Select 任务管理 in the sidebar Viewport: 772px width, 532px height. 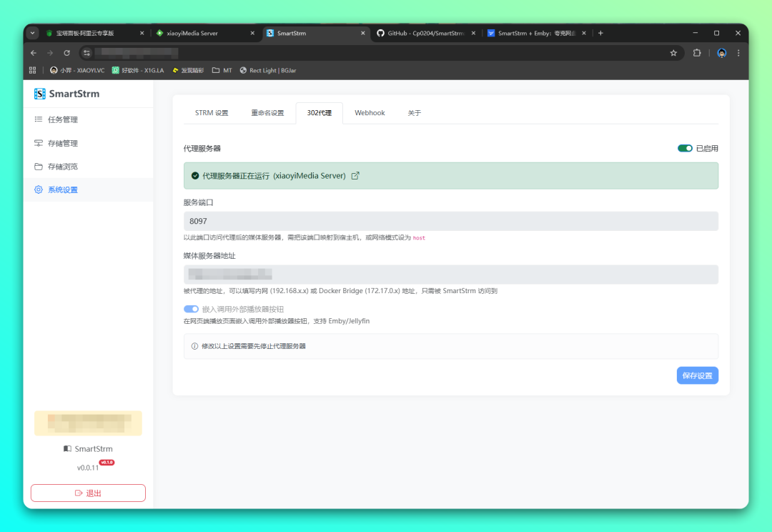[x=62, y=119]
